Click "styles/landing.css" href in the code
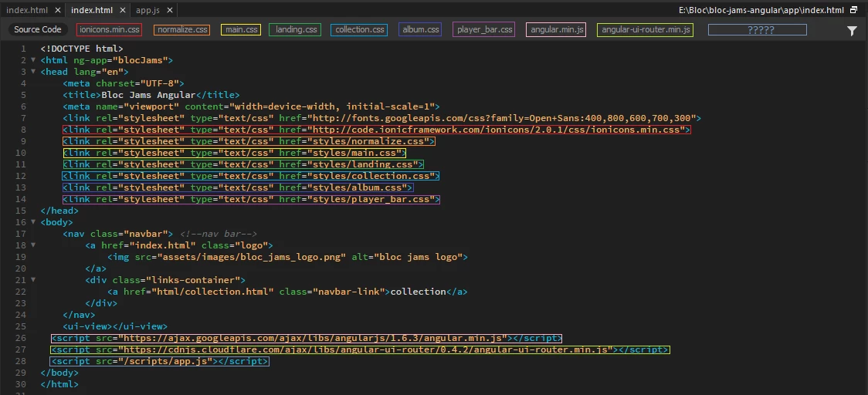Viewport: 868px width, 395px height. tap(362, 165)
